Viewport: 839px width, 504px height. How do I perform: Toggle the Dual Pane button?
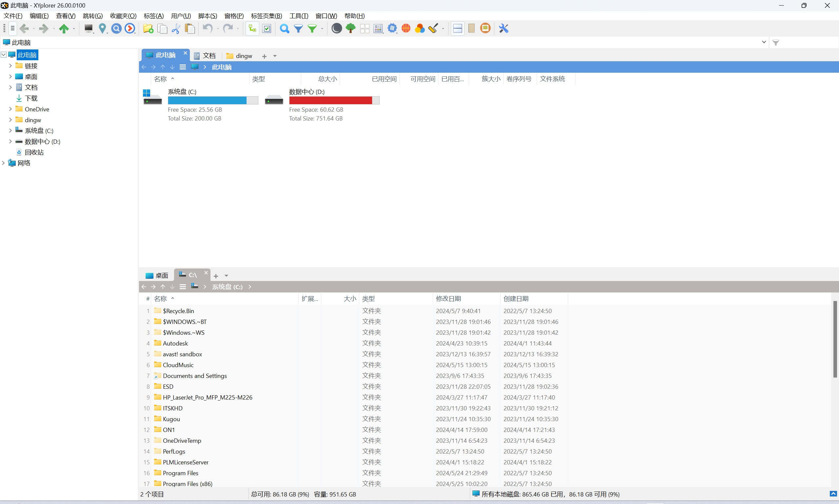click(458, 28)
